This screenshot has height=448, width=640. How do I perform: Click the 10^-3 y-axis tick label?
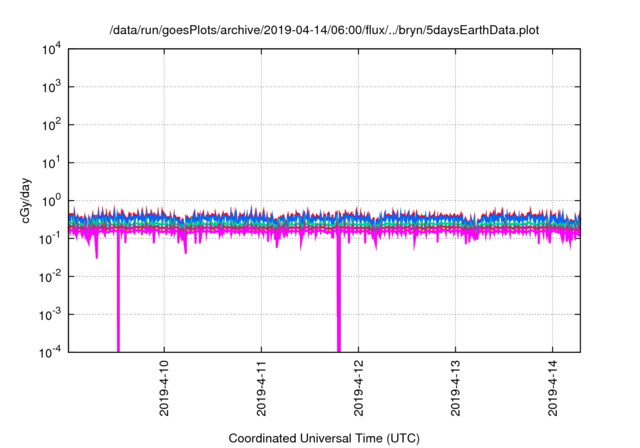coord(50,315)
